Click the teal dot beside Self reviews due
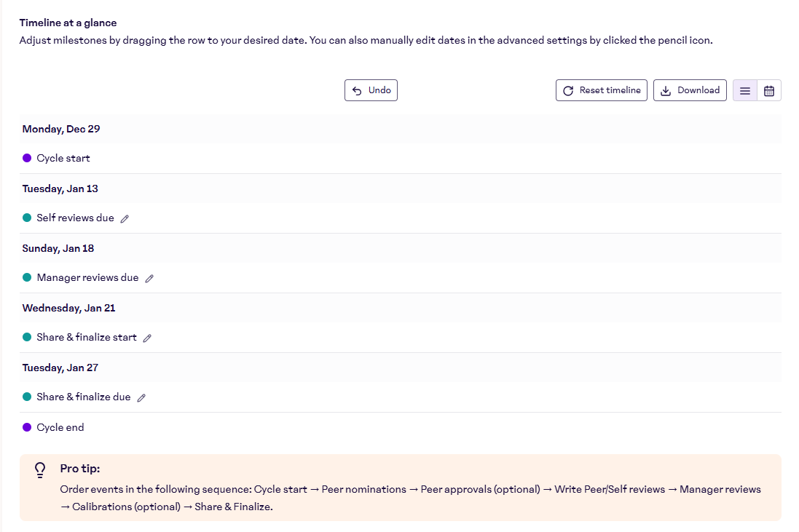The height and width of the screenshot is (532, 799). pos(27,218)
